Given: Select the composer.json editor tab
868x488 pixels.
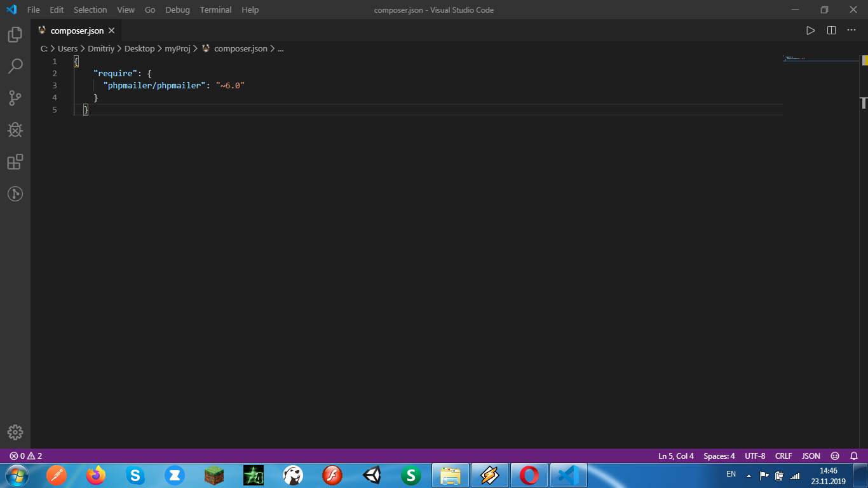Looking at the screenshot, I should pyautogui.click(x=76, y=30).
